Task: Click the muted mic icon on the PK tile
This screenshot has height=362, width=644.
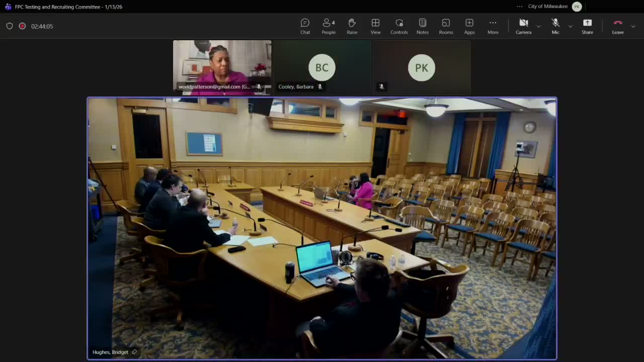Action: 381,87
